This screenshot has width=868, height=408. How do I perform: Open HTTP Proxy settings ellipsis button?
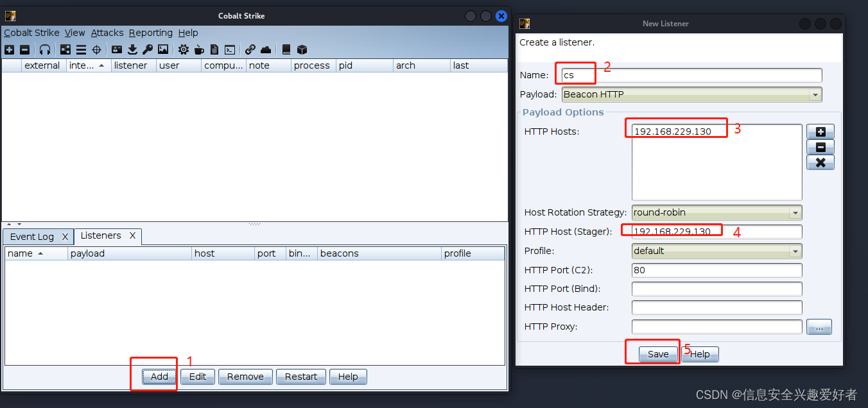pos(819,327)
